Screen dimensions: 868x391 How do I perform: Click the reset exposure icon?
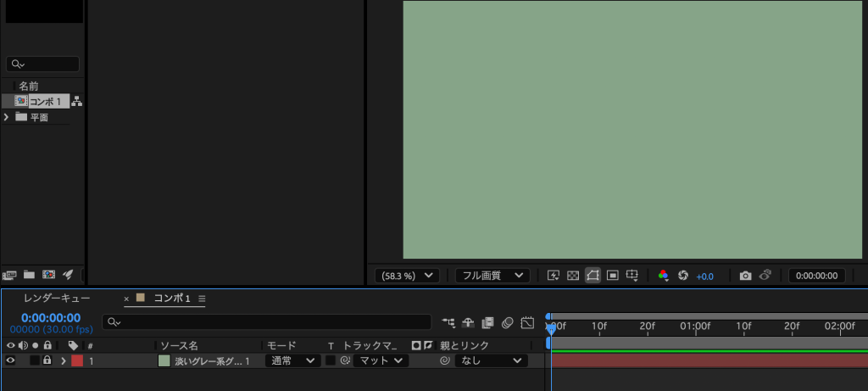click(x=683, y=276)
